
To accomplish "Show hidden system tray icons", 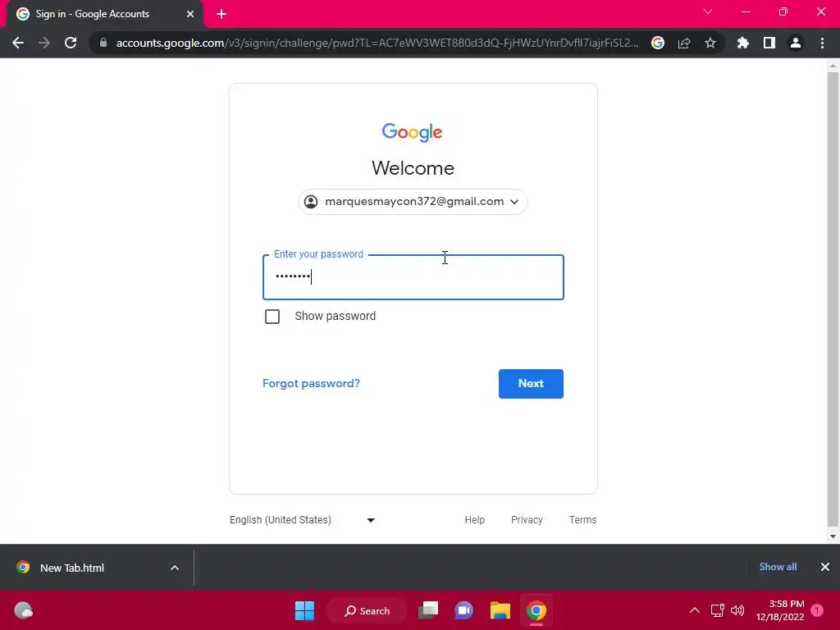I will tap(694, 610).
